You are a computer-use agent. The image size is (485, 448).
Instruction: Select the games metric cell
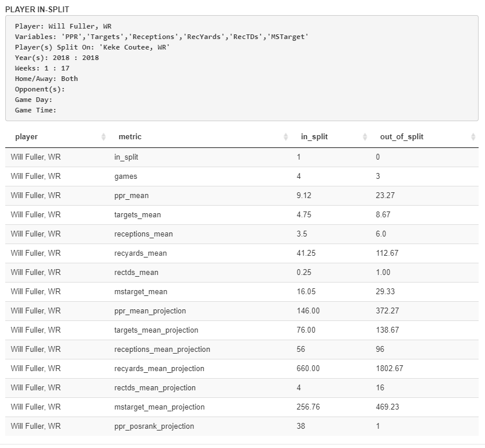coord(126,177)
